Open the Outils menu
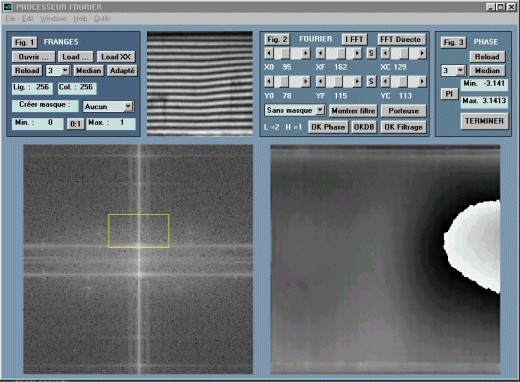Screen dimensions: 520x382 [102, 19]
